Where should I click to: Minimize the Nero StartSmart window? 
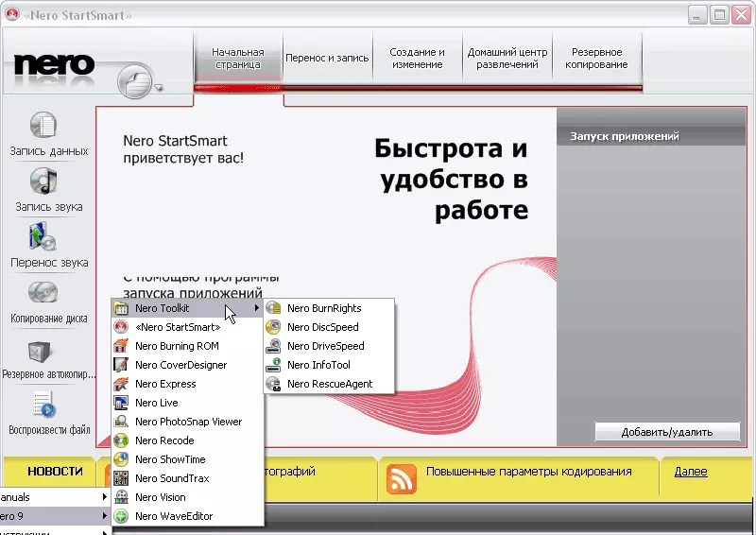696,15
